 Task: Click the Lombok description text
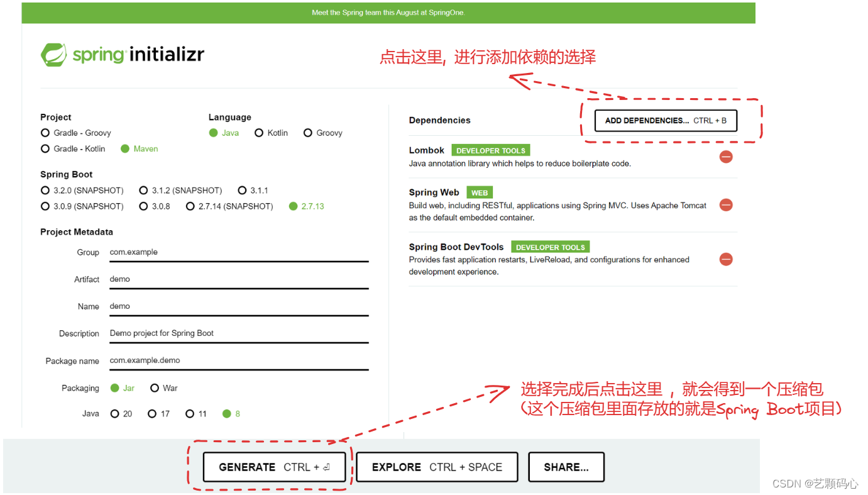tap(520, 164)
